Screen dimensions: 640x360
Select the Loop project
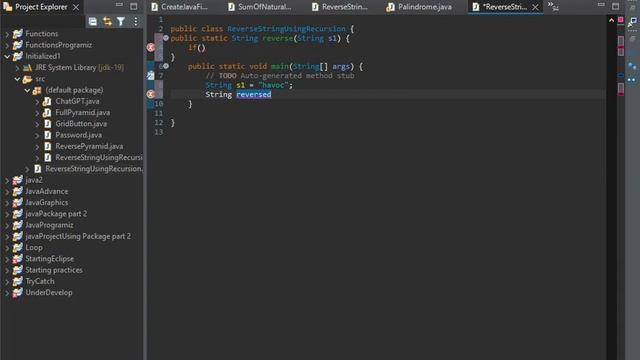pos(34,247)
